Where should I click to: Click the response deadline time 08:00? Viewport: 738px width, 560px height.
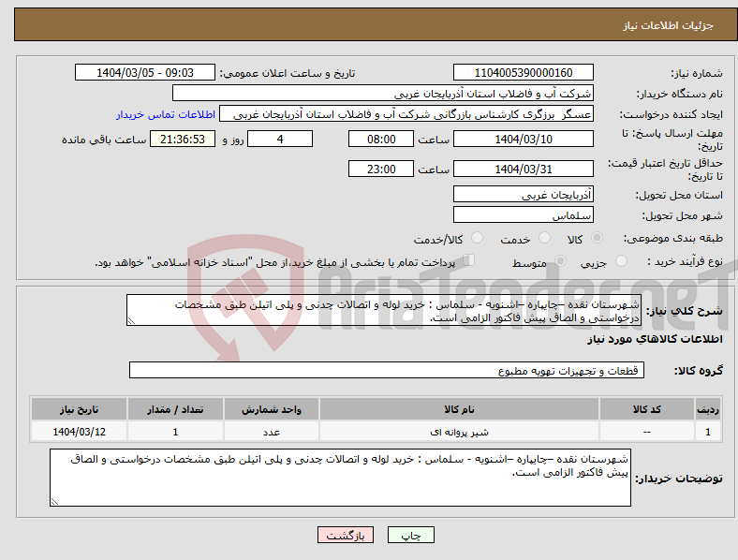click(x=381, y=140)
